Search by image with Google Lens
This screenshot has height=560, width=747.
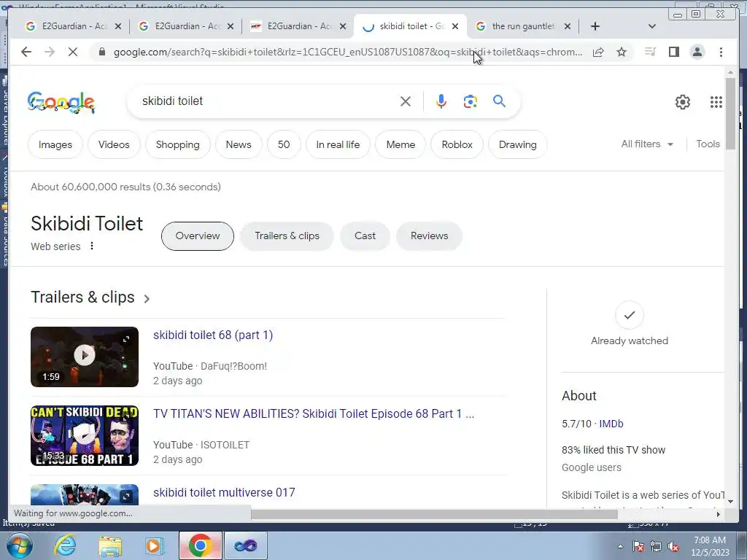(x=471, y=101)
